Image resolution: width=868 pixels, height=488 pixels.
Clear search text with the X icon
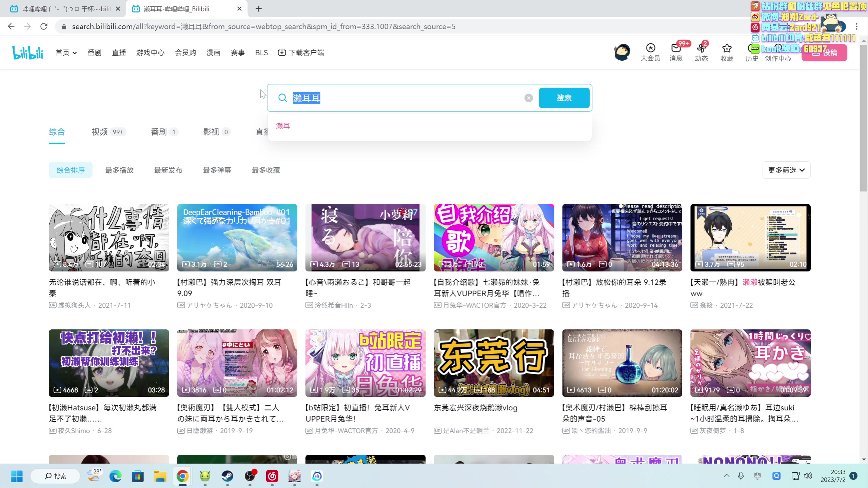(x=528, y=98)
